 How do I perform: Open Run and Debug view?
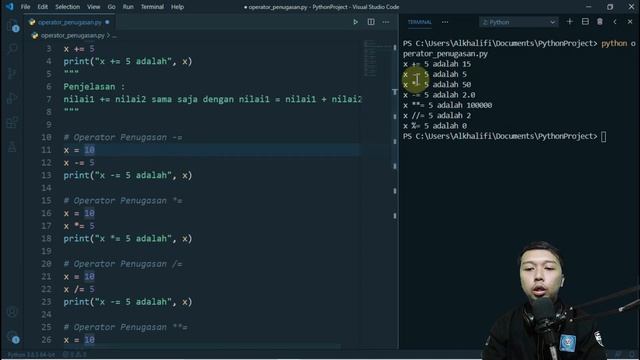(12, 98)
